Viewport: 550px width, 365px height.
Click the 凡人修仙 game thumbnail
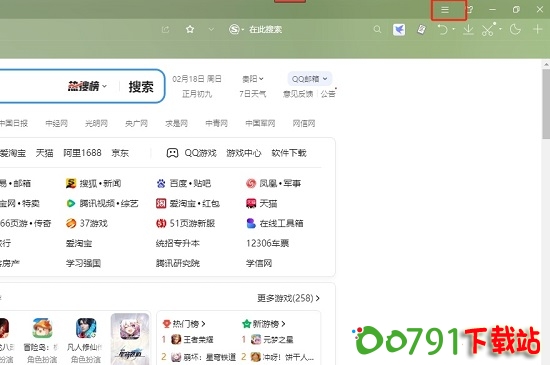tap(86, 328)
